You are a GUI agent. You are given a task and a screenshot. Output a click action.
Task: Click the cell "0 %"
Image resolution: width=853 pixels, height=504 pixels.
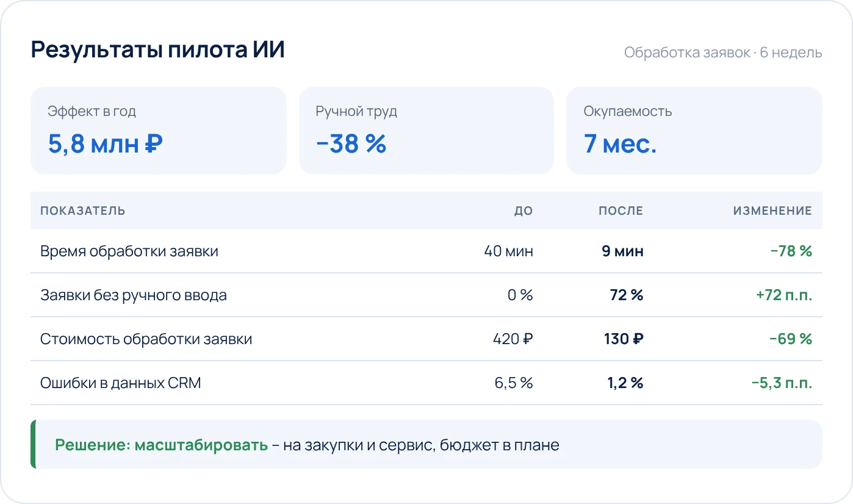tap(520, 295)
